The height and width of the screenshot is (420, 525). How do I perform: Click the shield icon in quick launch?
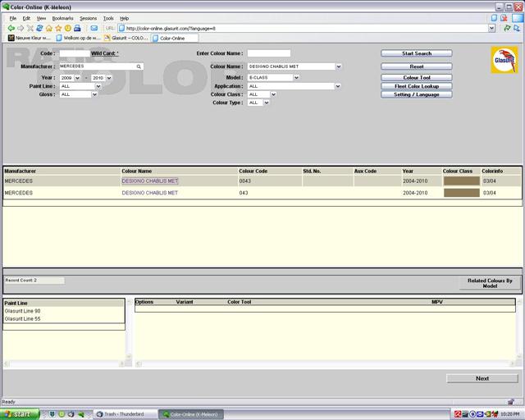[52, 414]
